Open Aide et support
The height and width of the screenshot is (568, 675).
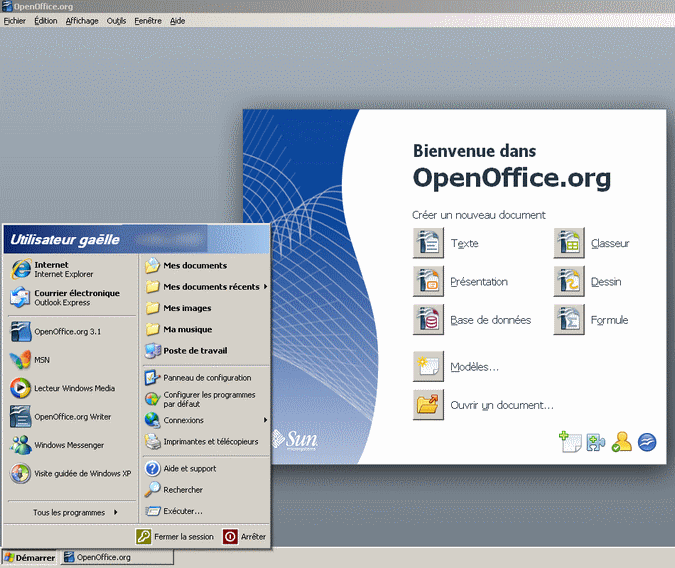206,469
